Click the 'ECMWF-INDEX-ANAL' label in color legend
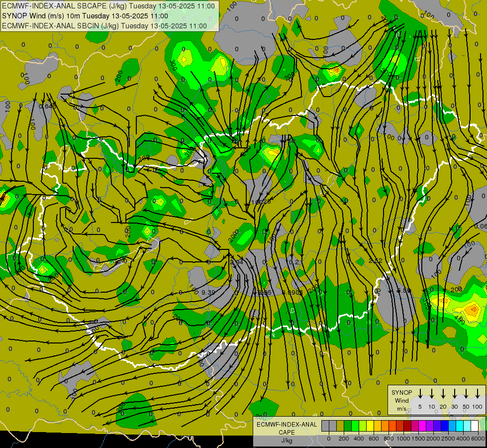The width and height of the screenshot is (487, 448). (x=287, y=425)
